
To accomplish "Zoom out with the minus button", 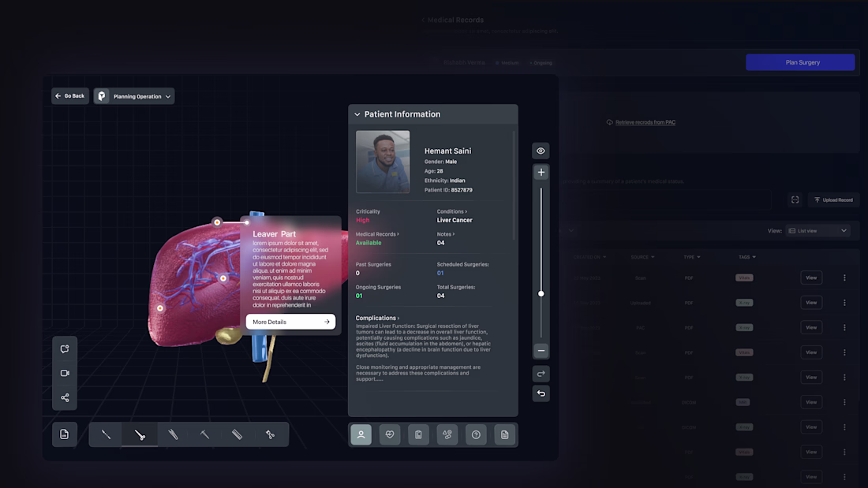I will (x=541, y=350).
